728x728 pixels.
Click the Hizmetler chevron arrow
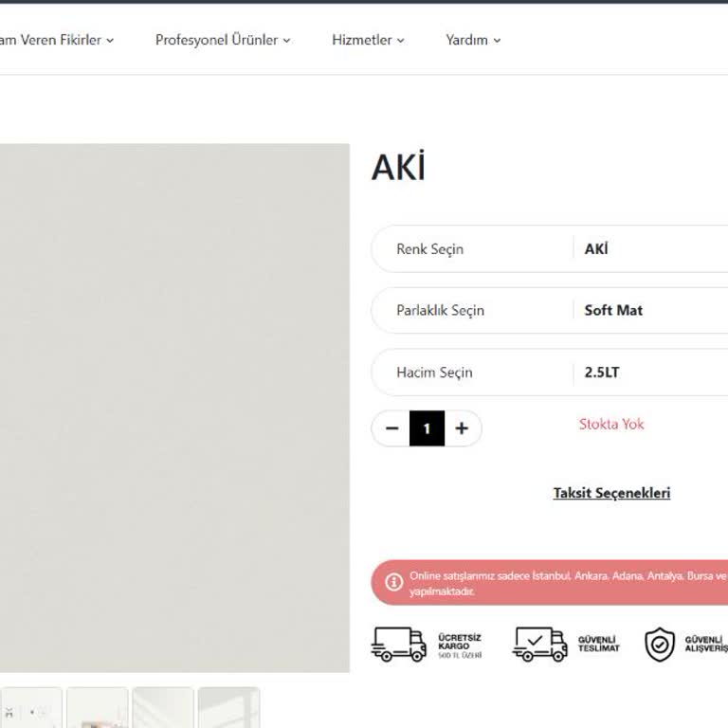[401, 41]
